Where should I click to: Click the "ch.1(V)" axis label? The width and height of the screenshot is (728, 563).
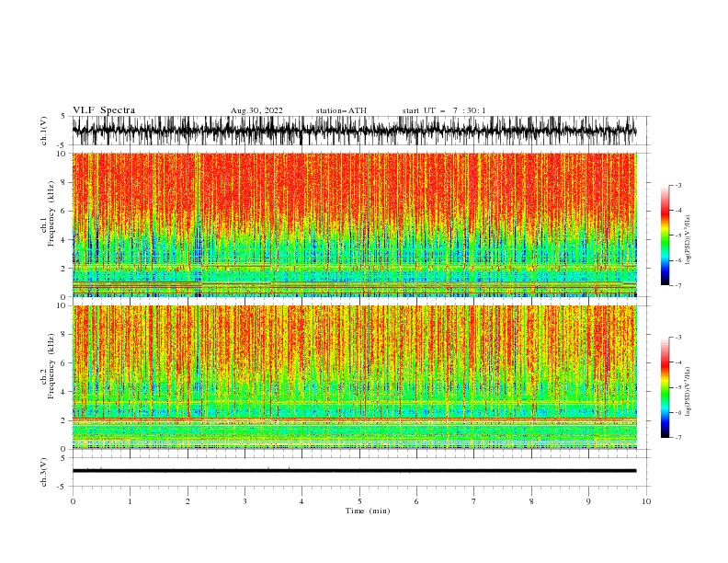(44, 131)
